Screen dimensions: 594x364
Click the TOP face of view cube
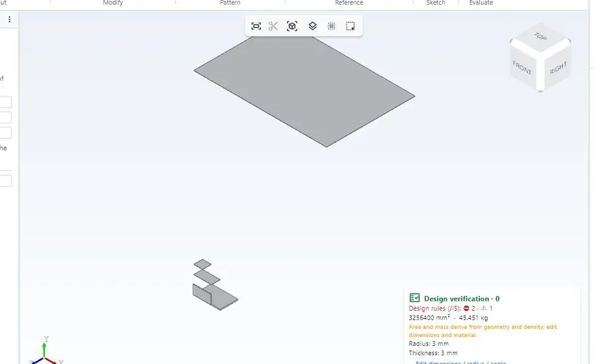click(540, 38)
